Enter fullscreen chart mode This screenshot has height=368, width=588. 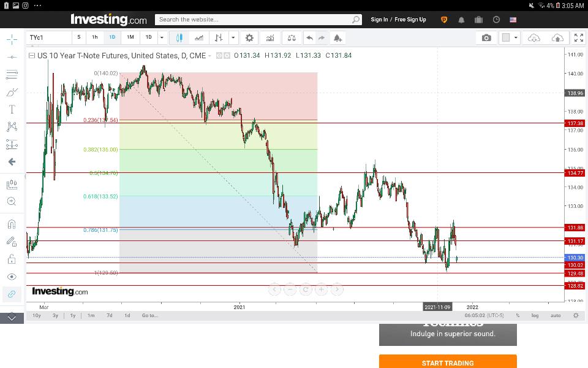(579, 37)
